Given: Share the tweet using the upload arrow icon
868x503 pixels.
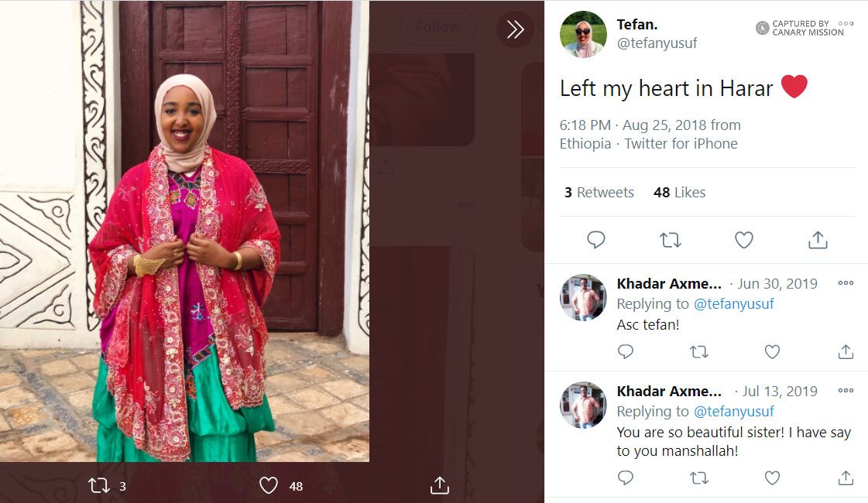Looking at the screenshot, I should [x=818, y=240].
